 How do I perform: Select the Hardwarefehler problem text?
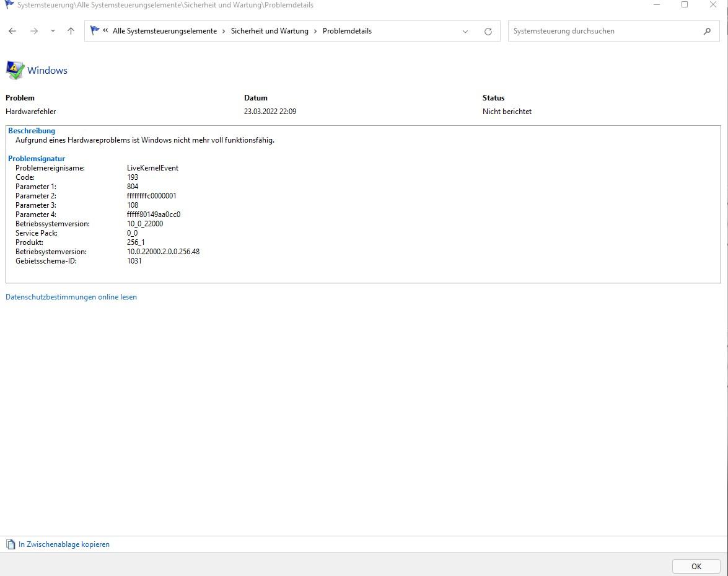(30, 112)
